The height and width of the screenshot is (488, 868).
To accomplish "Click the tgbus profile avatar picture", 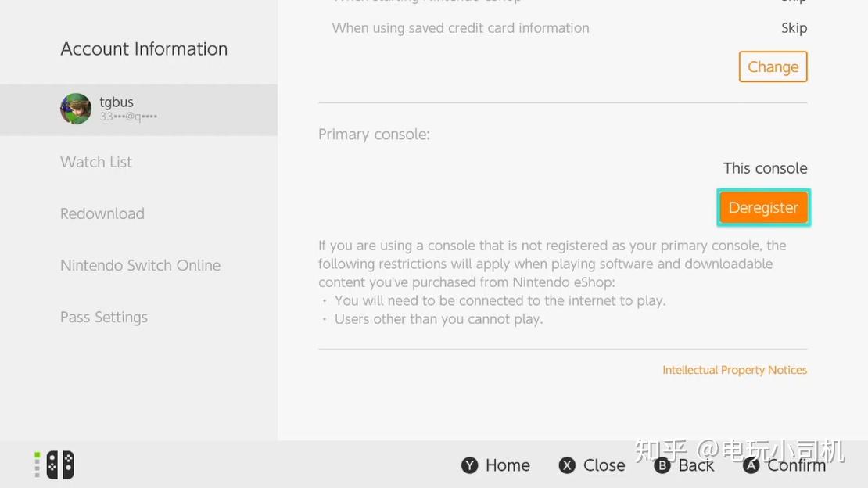I will [x=76, y=109].
